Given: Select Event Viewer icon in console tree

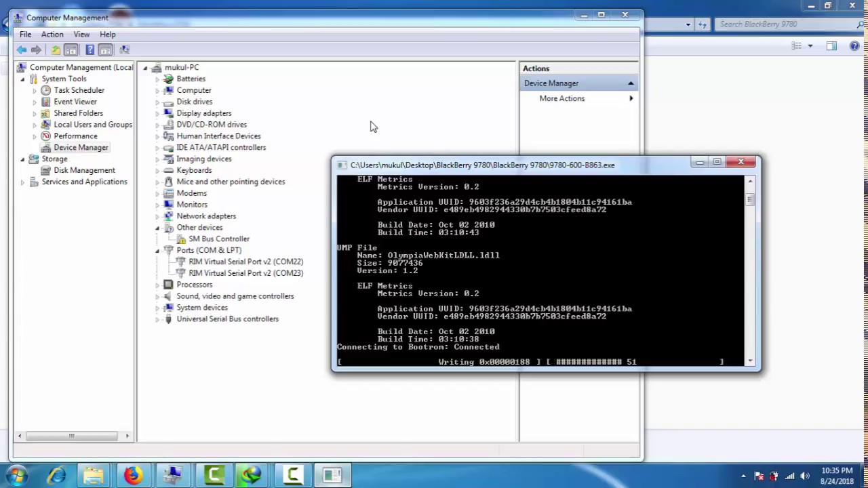Looking at the screenshot, I should click(45, 102).
